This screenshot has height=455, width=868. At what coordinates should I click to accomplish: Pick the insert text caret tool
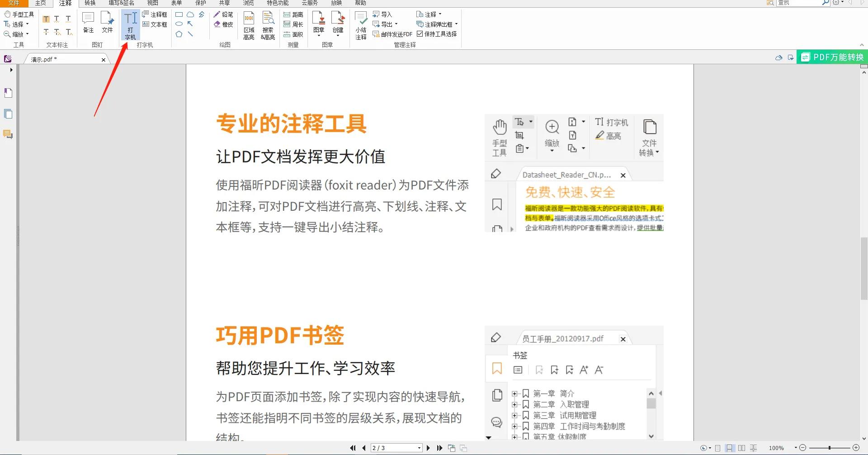69,32
